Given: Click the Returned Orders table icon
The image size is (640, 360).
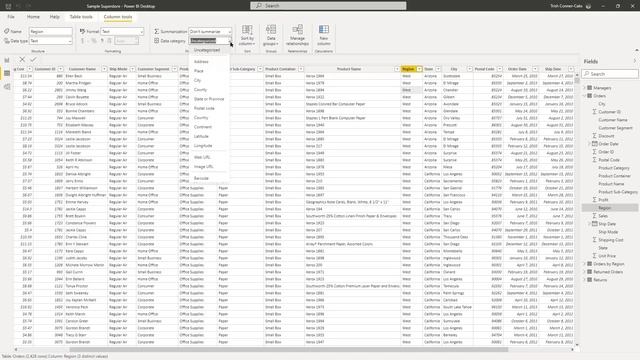Looking at the screenshot, I should 589,271.
